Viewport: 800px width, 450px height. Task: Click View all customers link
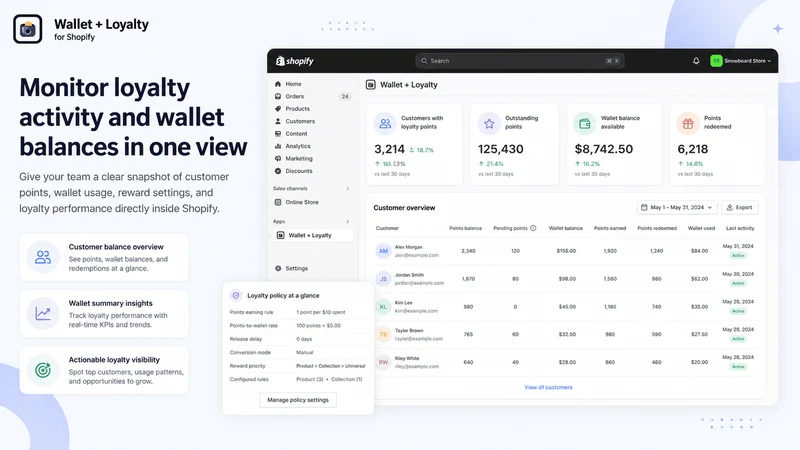coord(548,387)
